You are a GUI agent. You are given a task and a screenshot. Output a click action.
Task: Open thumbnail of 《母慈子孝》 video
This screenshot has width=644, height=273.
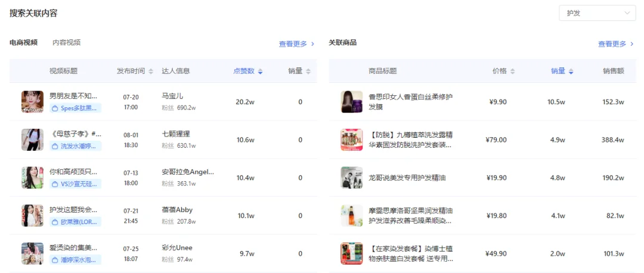32,139
